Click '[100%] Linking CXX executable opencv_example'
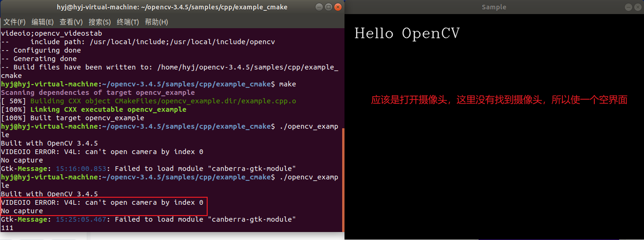Screen dimensions: 644x240 94,109
